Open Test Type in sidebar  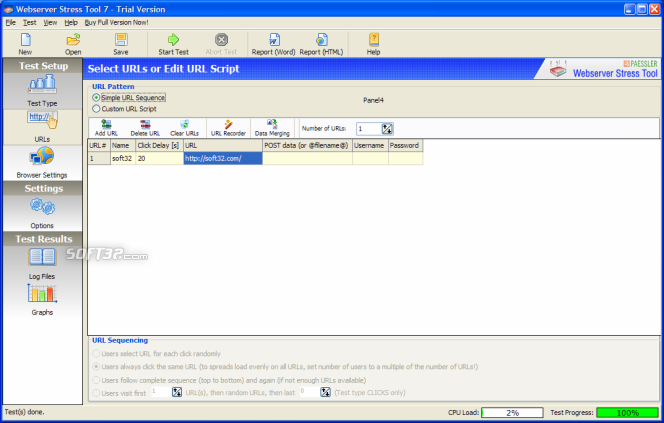click(x=42, y=91)
